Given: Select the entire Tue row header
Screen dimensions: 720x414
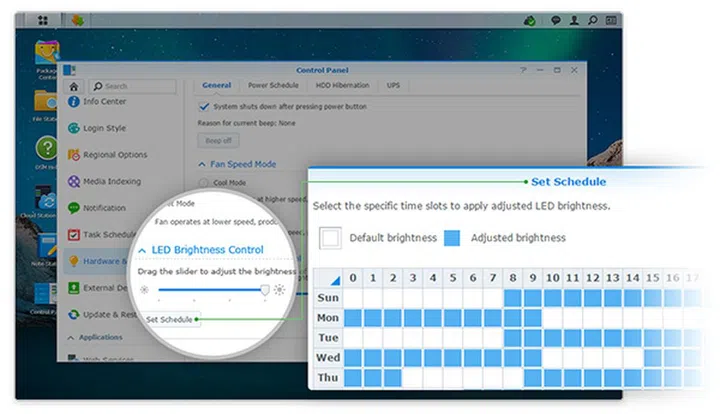Looking at the screenshot, I should (x=328, y=338).
